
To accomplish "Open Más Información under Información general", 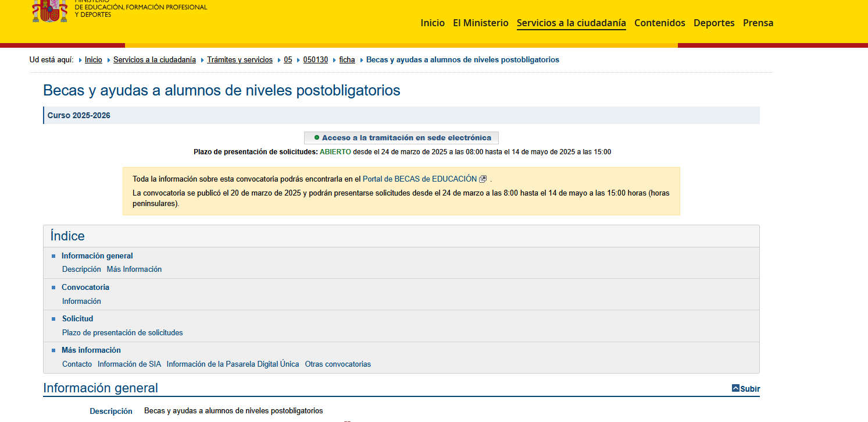I will 134,269.
